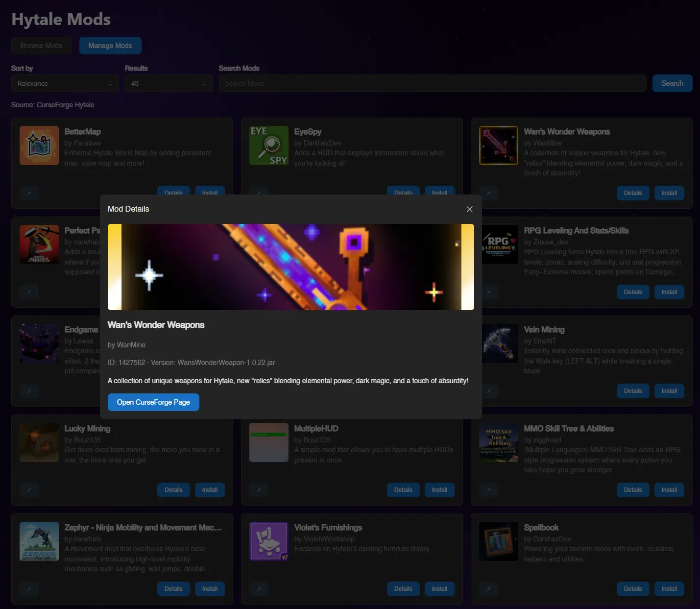700x609 pixels.
Task: Switch to Manage Mods tab
Action: (x=110, y=46)
